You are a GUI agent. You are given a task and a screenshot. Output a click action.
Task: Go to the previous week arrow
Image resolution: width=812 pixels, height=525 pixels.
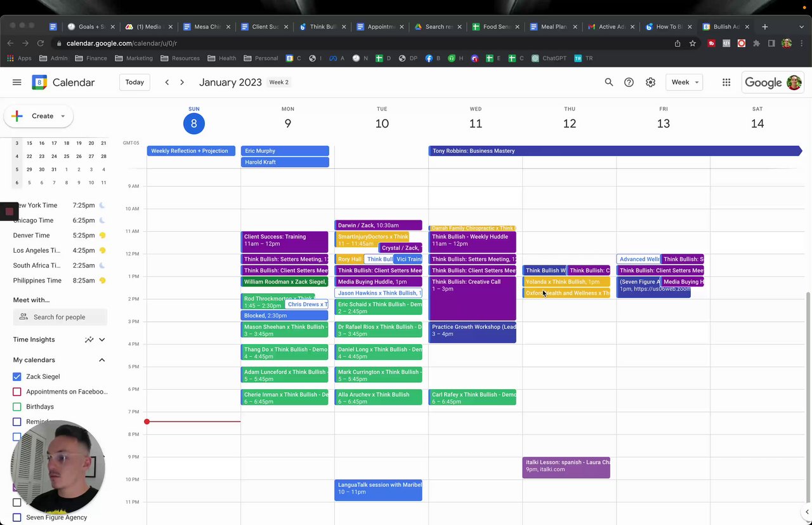point(167,83)
